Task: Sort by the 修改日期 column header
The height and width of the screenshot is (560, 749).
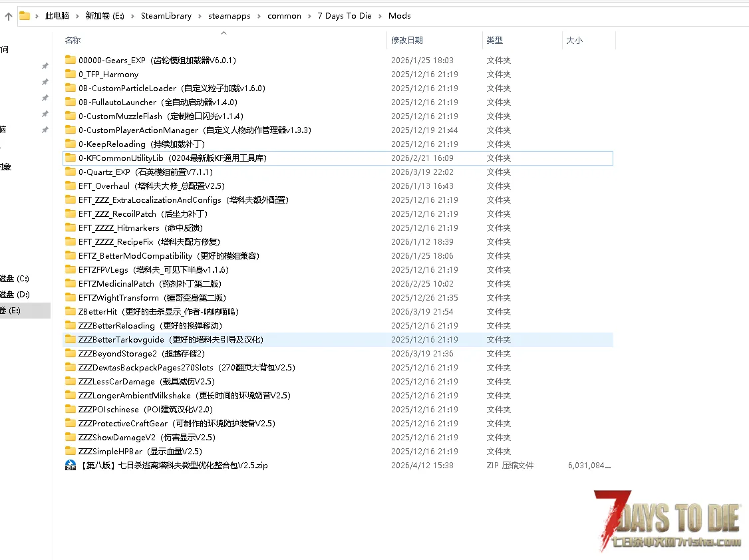Action: [x=406, y=41]
